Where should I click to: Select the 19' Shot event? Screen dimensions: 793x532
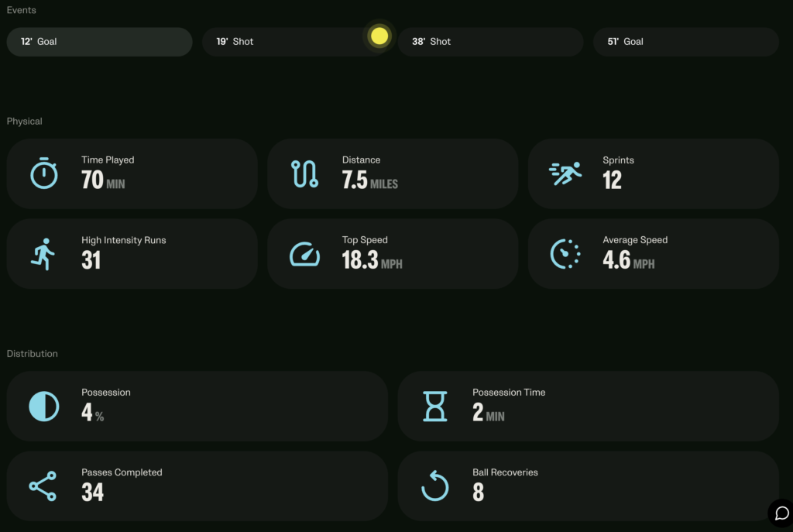[x=295, y=42]
